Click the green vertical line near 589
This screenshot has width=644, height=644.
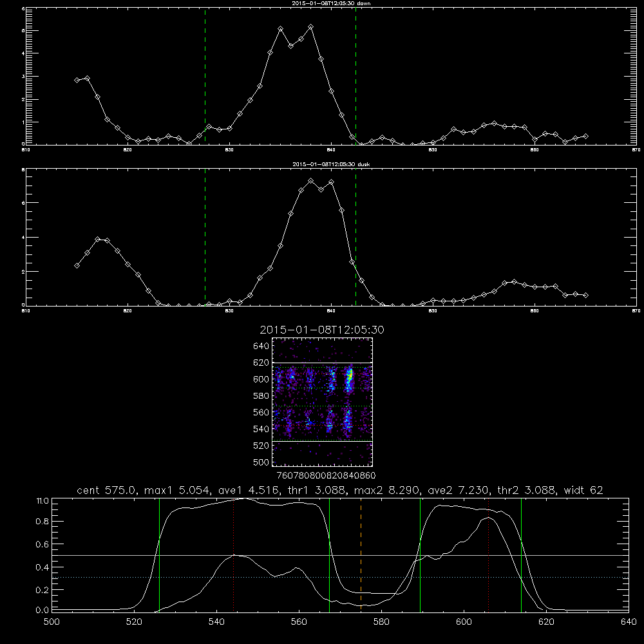[420, 554]
